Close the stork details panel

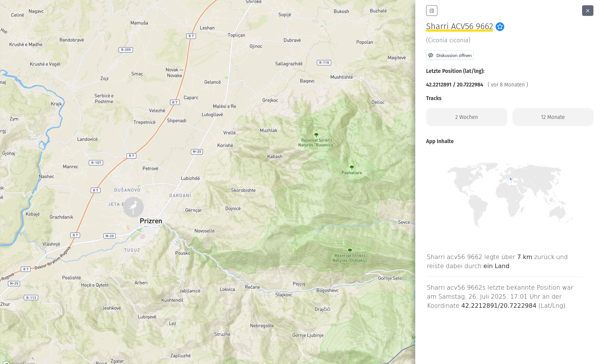coord(587,11)
